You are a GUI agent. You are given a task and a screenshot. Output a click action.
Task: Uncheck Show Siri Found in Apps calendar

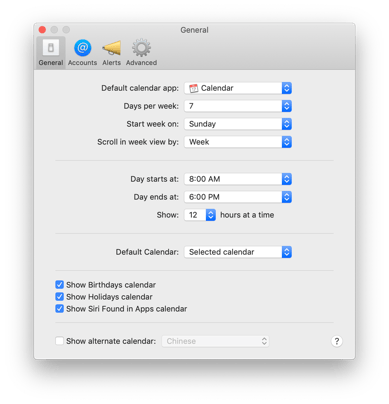click(59, 309)
